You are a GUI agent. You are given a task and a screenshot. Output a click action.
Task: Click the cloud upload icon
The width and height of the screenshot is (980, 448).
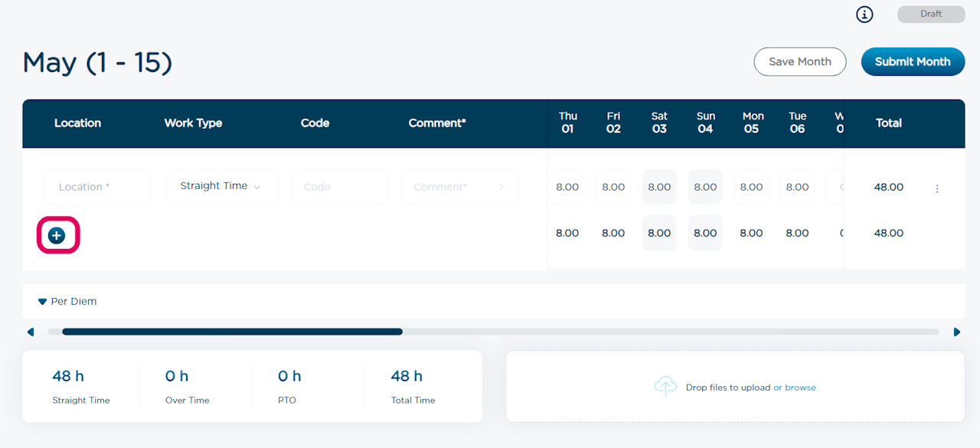[665, 386]
